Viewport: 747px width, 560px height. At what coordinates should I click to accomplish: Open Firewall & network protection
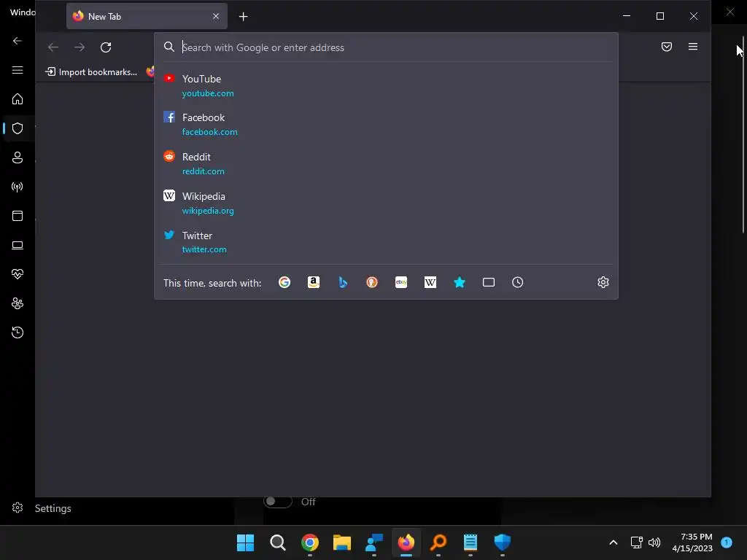(18, 187)
